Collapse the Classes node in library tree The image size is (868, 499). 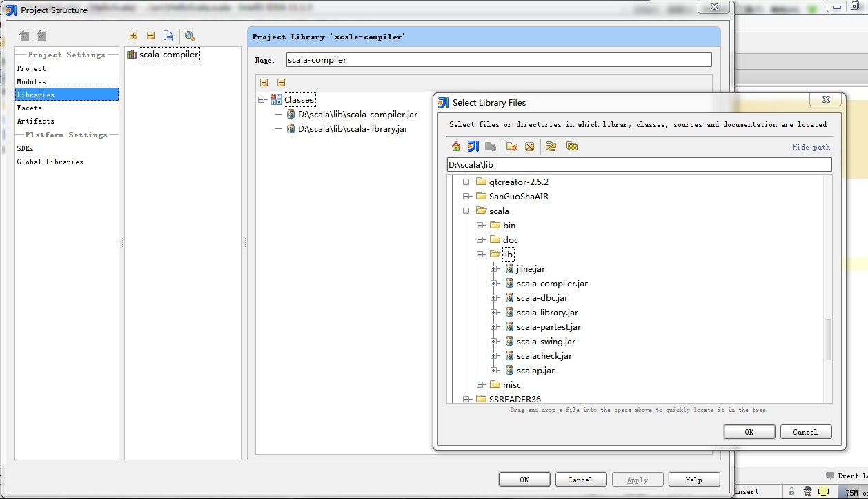coord(262,99)
